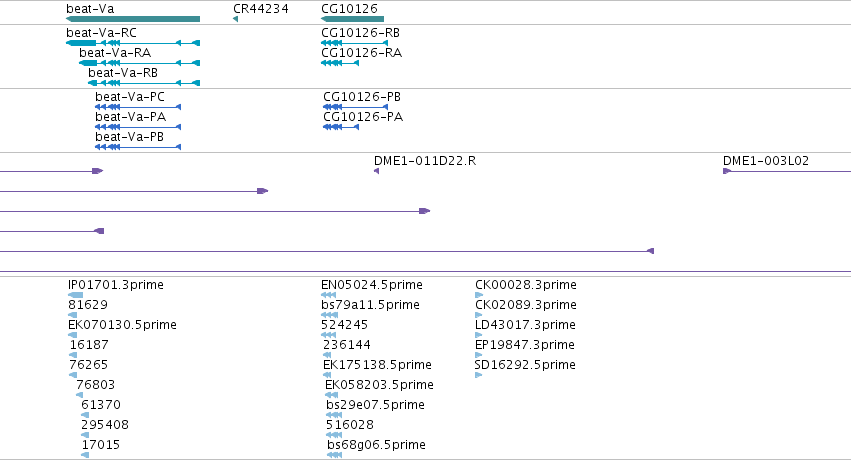
Task: Select the 76265 feature label
Action: (x=88, y=365)
